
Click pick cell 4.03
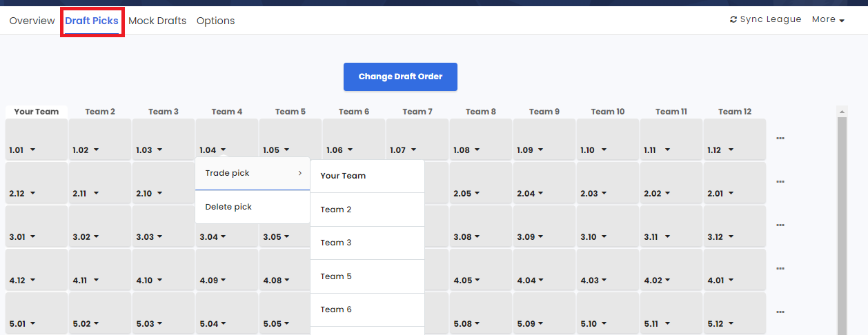point(608,270)
